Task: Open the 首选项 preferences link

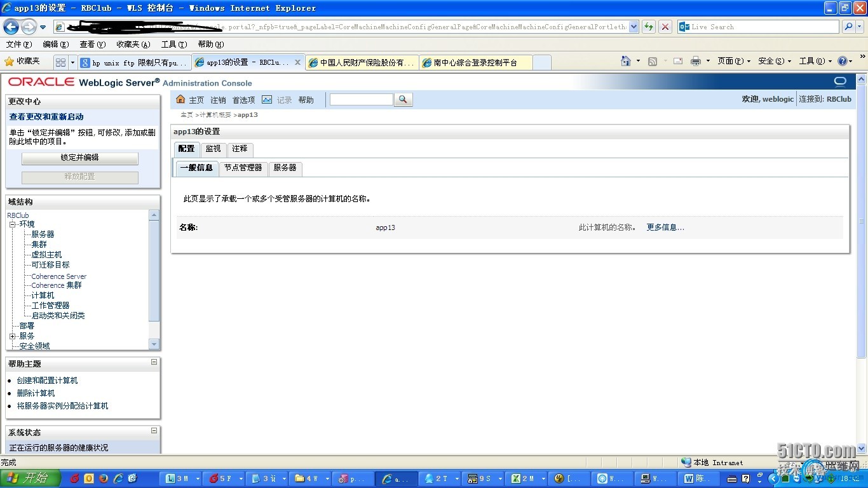Action: click(x=243, y=100)
